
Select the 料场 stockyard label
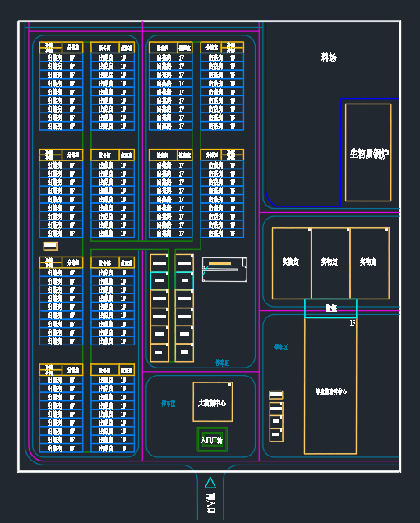pyautogui.click(x=329, y=58)
